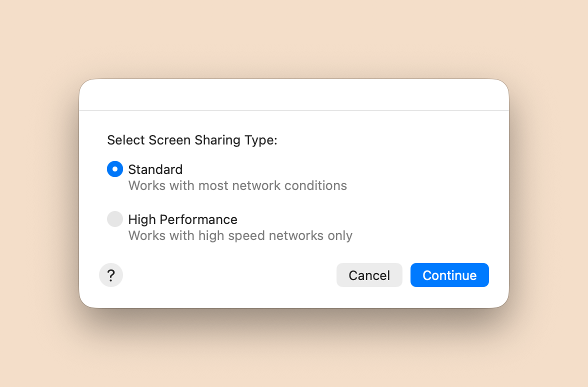Click the High Performance option label
The height and width of the screenshot is (387, 588).
[182, 219]
